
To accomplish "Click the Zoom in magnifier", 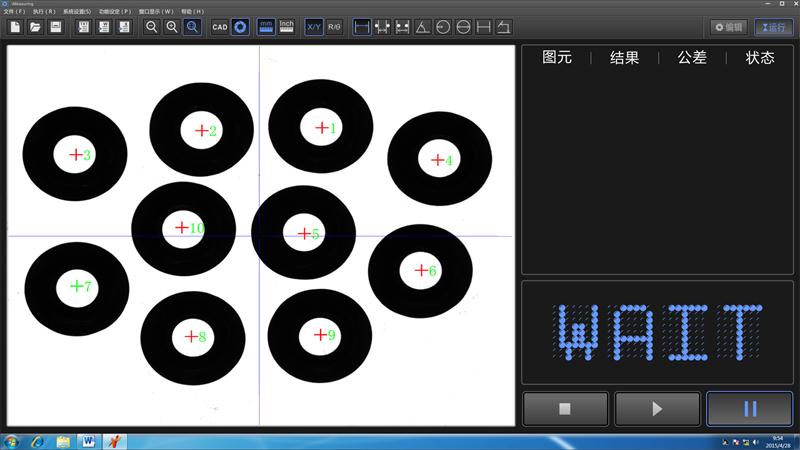I will (x=171, y=27).
